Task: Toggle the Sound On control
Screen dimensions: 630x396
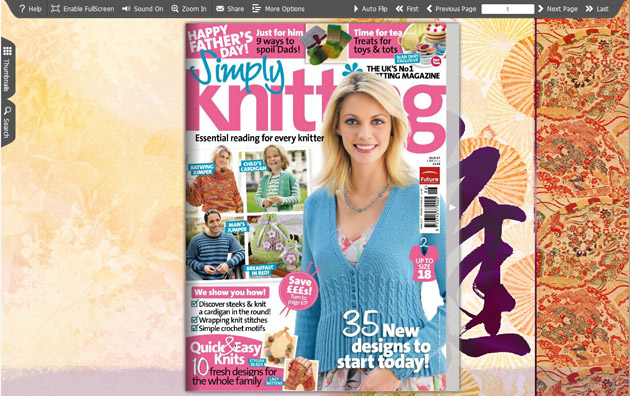Action: (x=143, y=8)
